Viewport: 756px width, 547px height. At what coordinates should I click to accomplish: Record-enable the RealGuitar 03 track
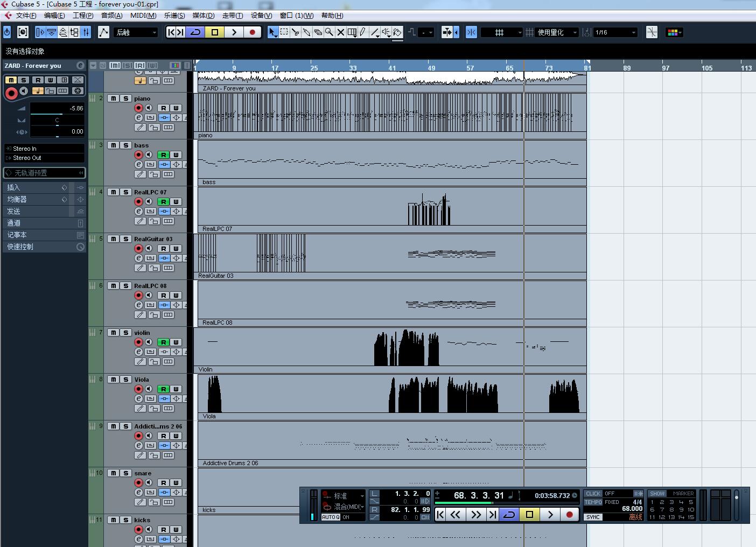pos(138,249)
